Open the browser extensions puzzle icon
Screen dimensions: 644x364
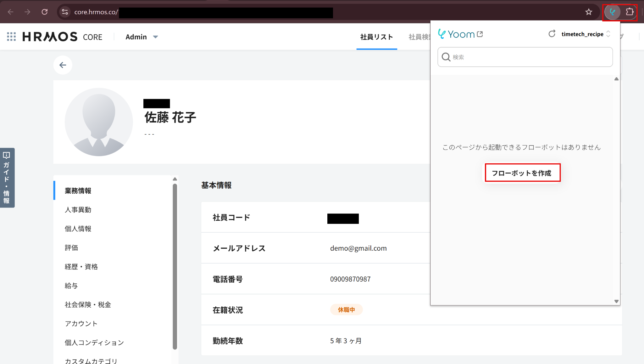(630, 12)
